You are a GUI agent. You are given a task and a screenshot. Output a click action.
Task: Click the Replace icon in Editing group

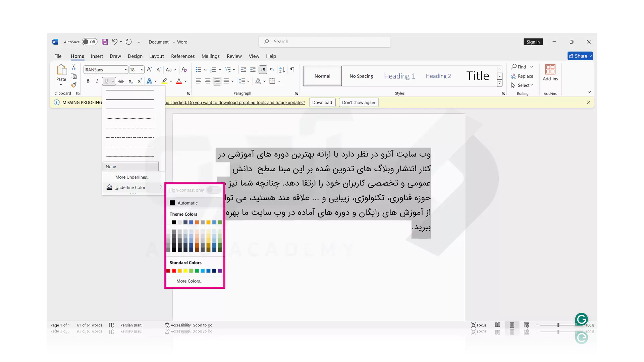click(513, 76)
